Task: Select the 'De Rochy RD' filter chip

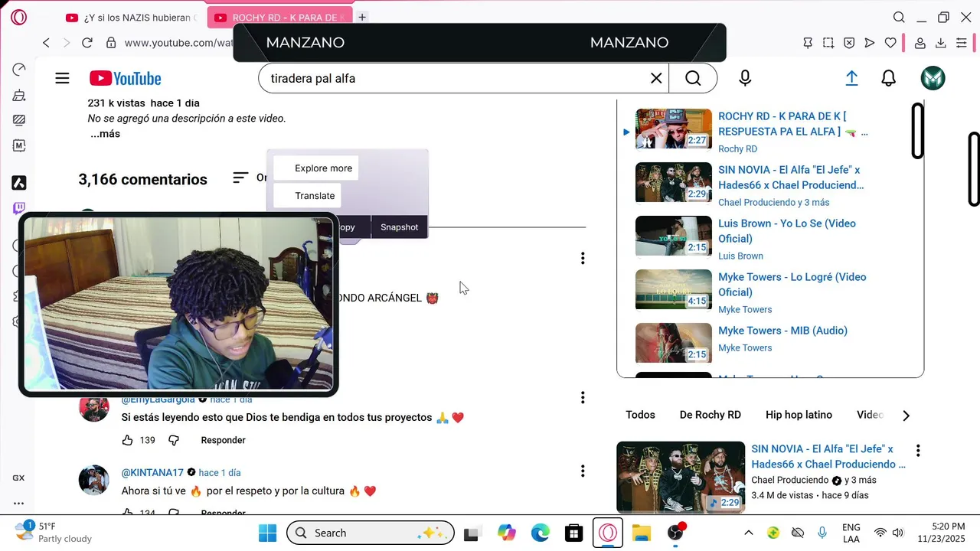Action: [710, 415]
